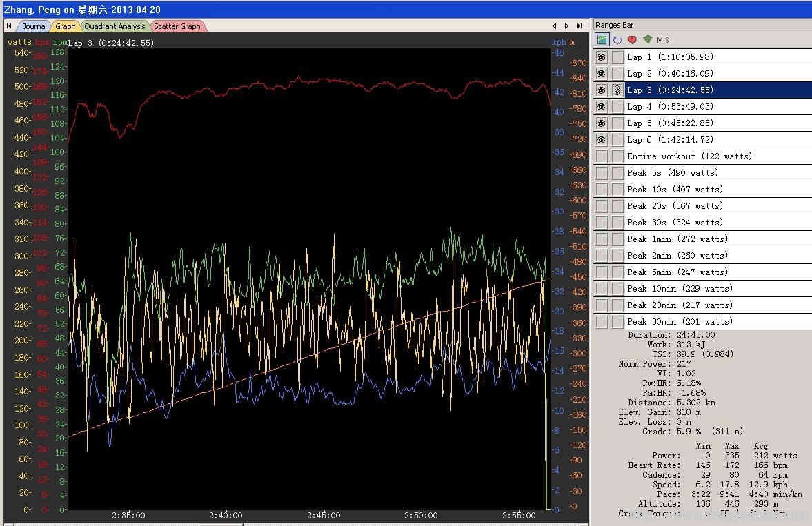Show Entire workout via its visibility box
The height and width of the screenshot is (526, 812).
tap(602, 156)
